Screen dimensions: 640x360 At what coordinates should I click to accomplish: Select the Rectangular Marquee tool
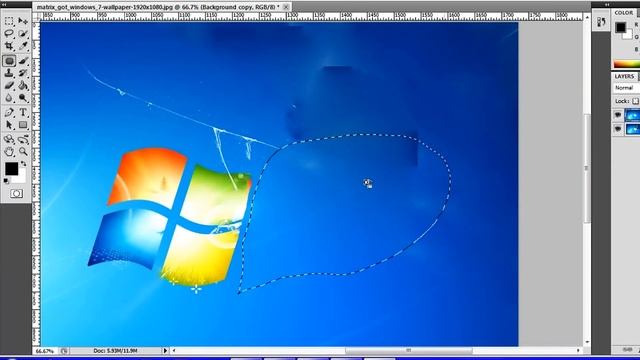[9, 21]
